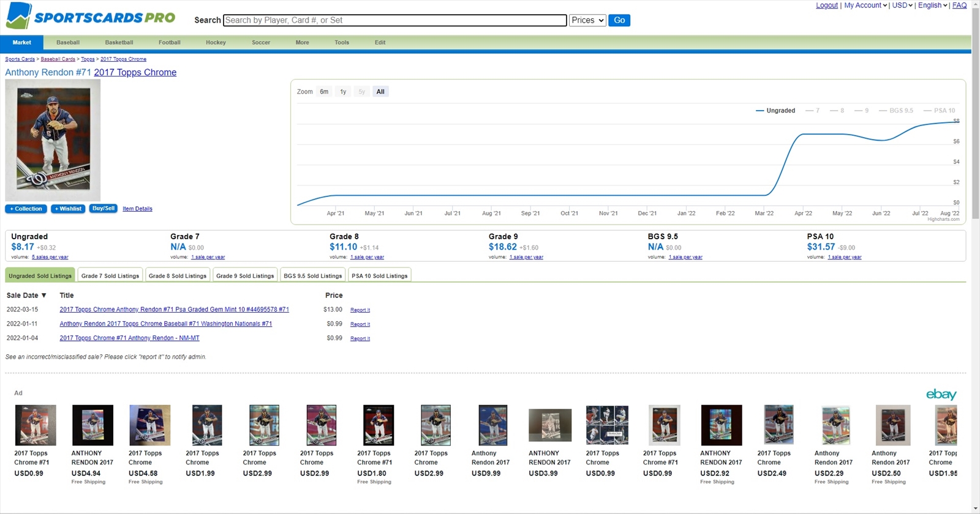
Task: Switch to BGS 9.5 Sold Listings tab
Action: click(313, 275)
